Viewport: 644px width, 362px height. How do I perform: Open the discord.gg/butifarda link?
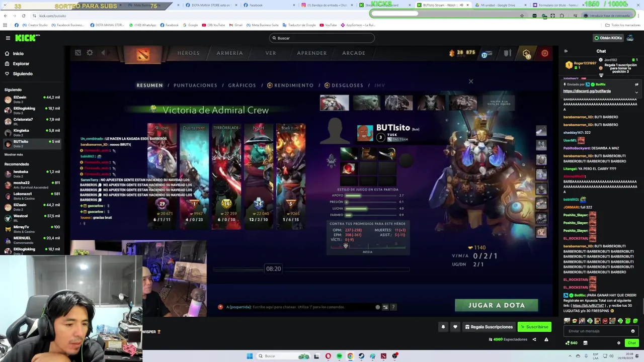pyautogui.click(x=587, y=92)
